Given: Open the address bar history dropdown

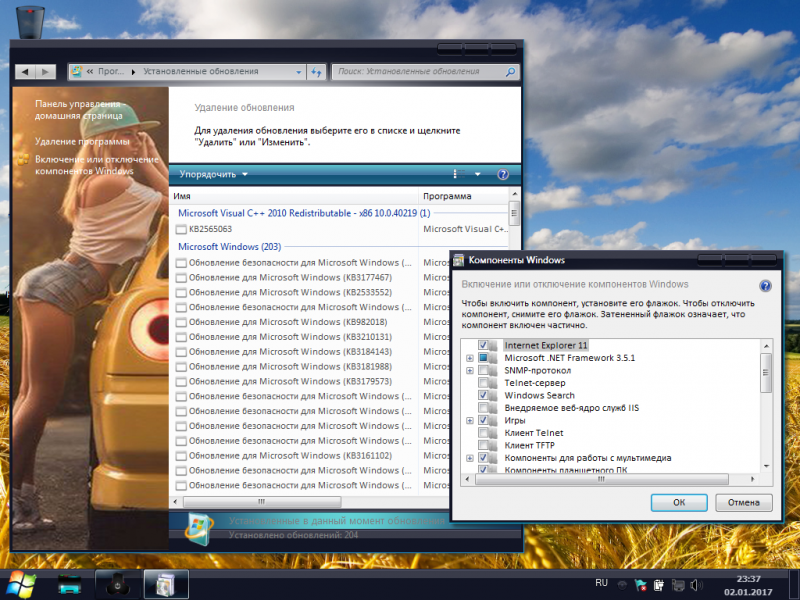Looking at the screenshot, I should [299, 72].
